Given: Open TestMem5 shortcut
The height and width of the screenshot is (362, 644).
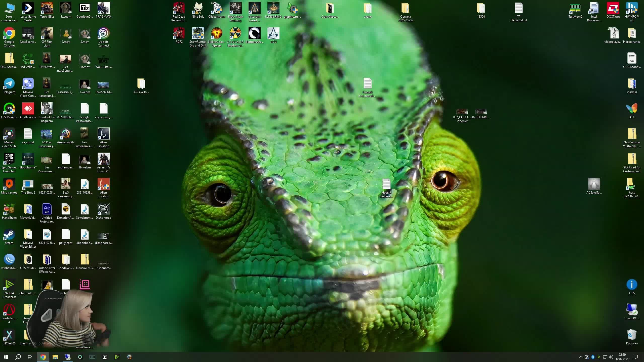Looking at the screenshot, I should click(575, 10).
